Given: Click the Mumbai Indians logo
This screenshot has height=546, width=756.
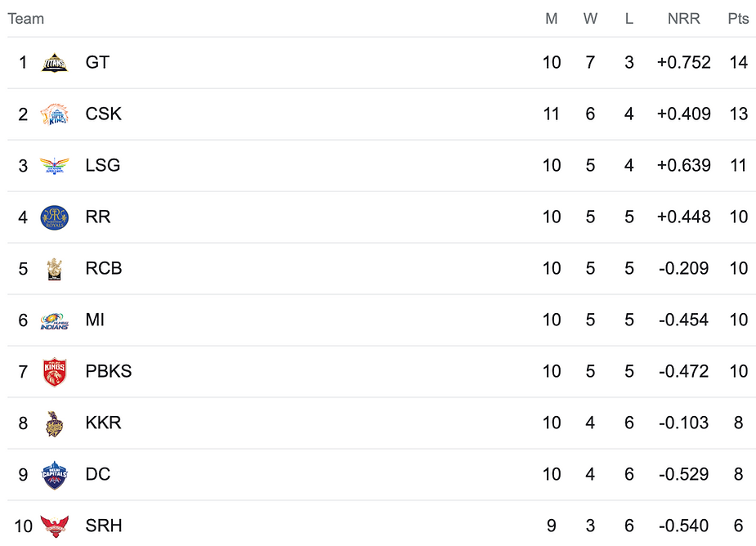Looking at the screenshot, I should click(x=55, y=320).
